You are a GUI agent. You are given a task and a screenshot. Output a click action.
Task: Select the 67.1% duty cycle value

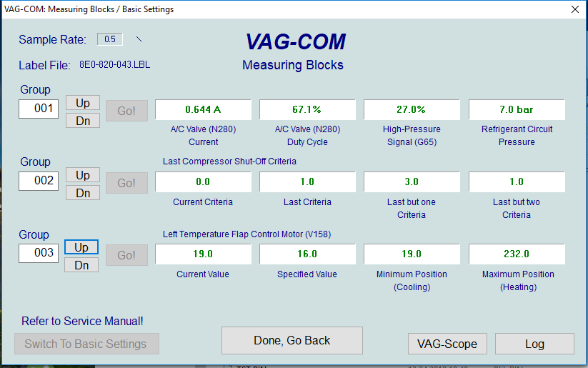point(307,109)
